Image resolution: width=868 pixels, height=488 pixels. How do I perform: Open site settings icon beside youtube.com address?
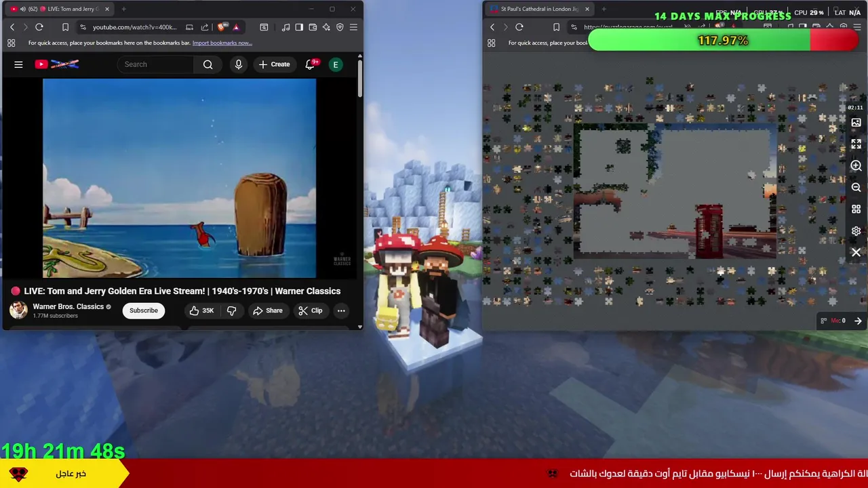(x=83, y=27)
